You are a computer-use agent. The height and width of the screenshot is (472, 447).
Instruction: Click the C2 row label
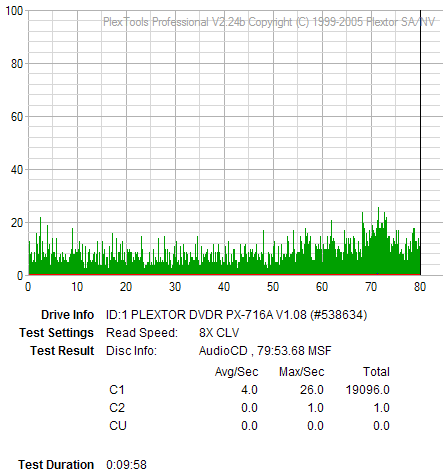pyautogui.click(x=117, y=408)
